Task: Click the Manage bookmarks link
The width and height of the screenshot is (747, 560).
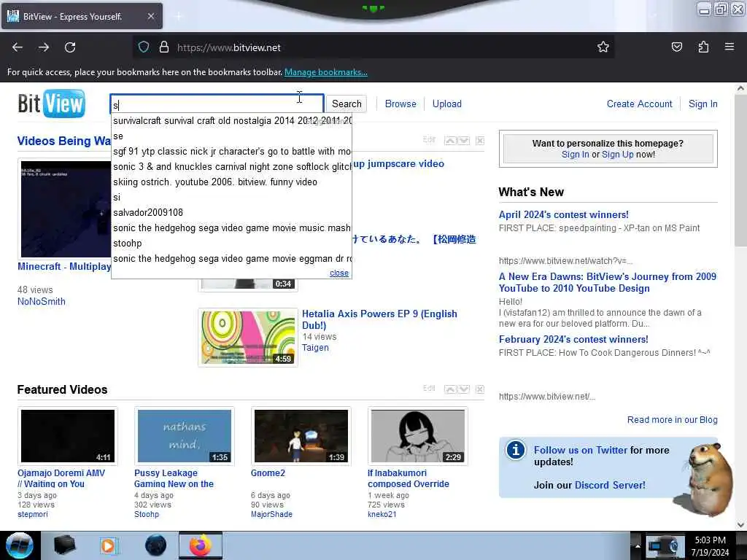Action: click(x=326, y=72)
